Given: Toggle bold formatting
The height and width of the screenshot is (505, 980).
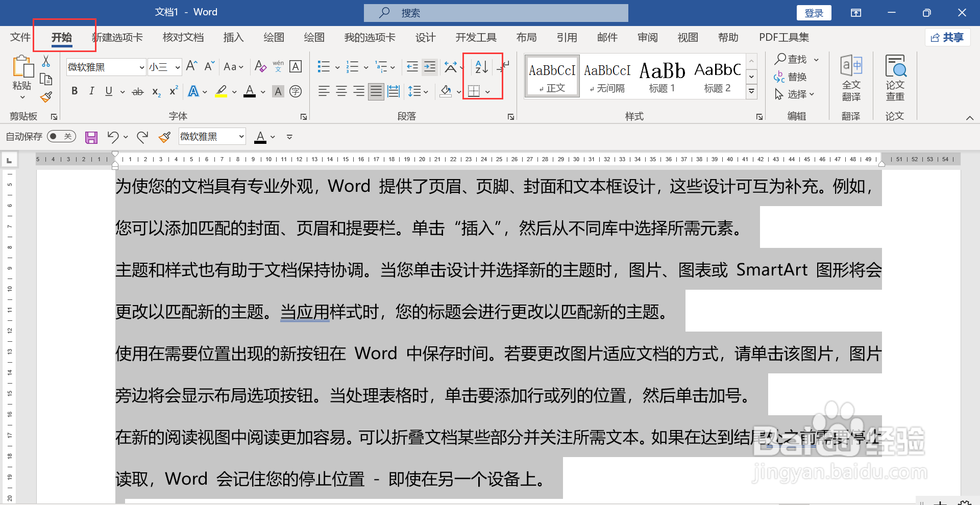Looking at the screenshot, I should point(75,91).
